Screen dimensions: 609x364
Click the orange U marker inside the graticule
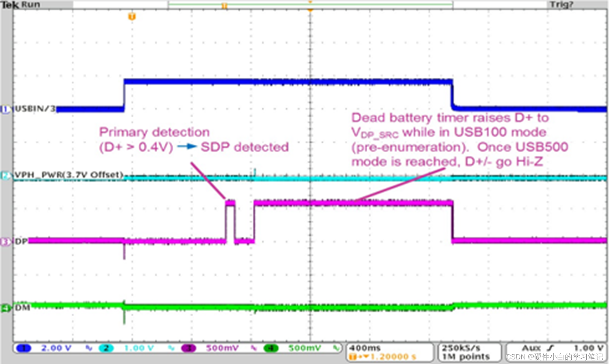click(132, 17)
